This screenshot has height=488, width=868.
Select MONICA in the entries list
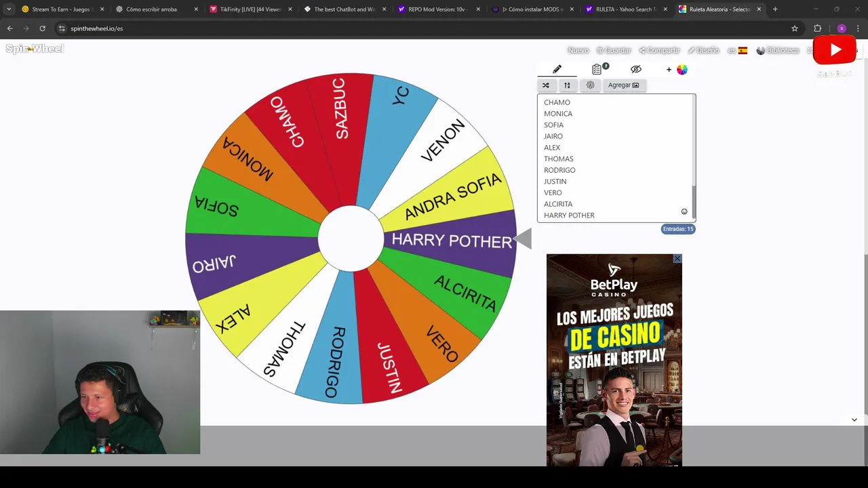pyautogui.click(x=558, y=114)
